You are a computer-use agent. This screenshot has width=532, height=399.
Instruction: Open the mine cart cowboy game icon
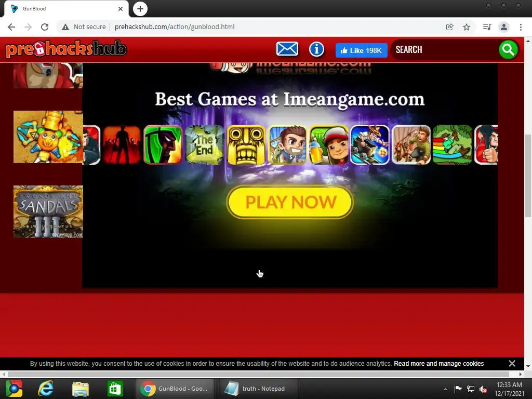(370, 145)
